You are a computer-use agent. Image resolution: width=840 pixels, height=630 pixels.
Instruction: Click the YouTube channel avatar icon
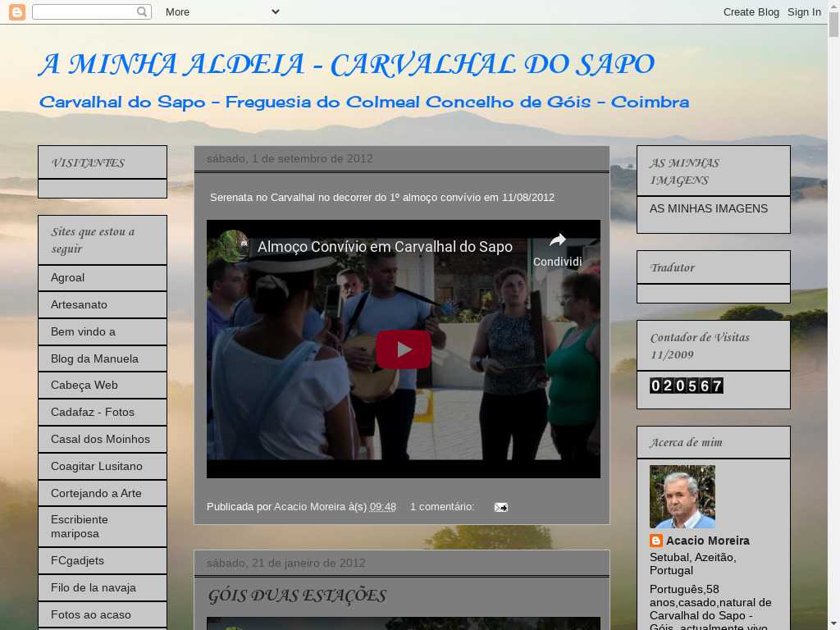point(232,246)
